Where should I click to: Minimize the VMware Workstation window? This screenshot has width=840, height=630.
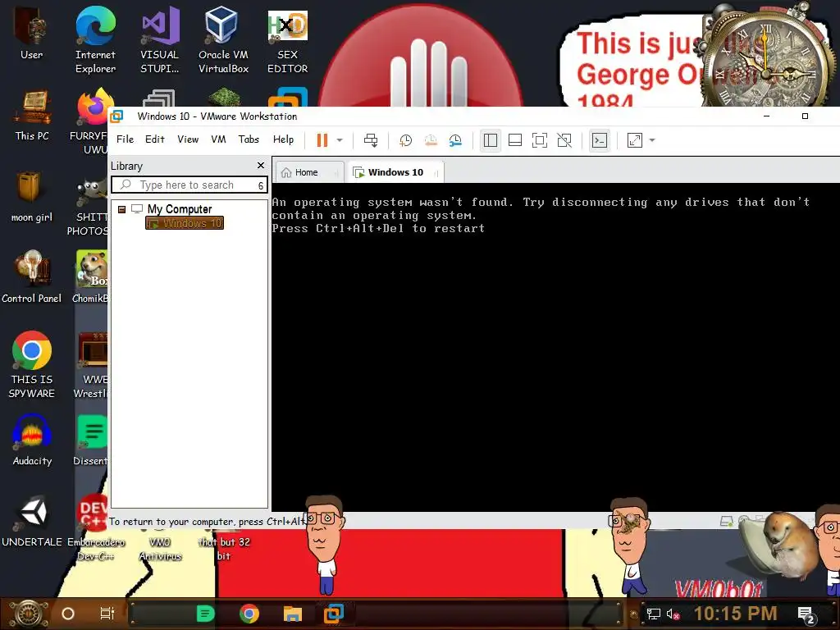[x=767, y=116]
